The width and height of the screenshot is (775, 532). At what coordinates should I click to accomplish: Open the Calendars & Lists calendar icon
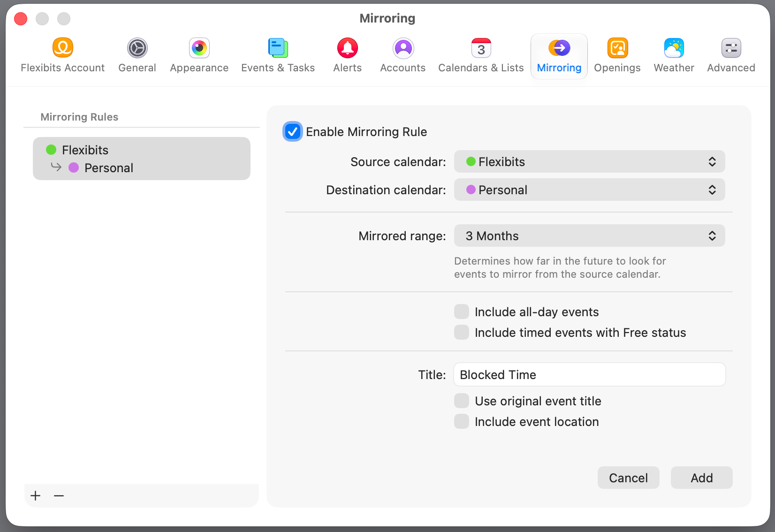tap(481, 48)
